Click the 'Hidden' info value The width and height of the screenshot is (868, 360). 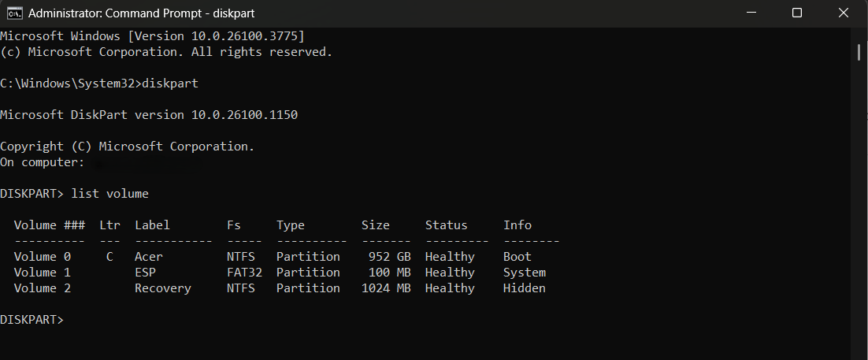point(524,288)
